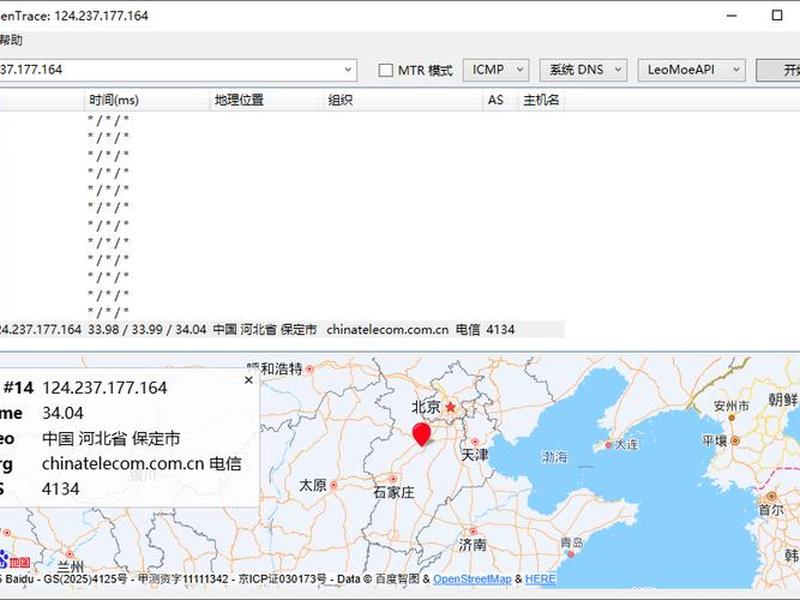Click the 组织 column header

pos(403,99)
